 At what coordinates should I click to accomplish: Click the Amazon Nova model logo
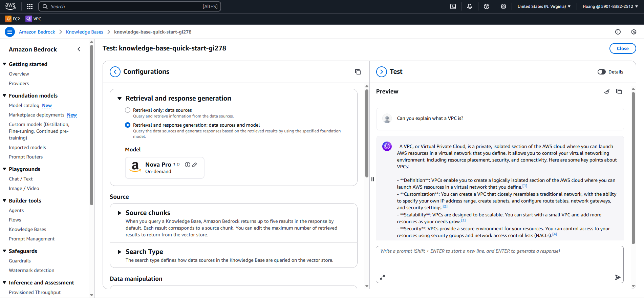point(135,167)
